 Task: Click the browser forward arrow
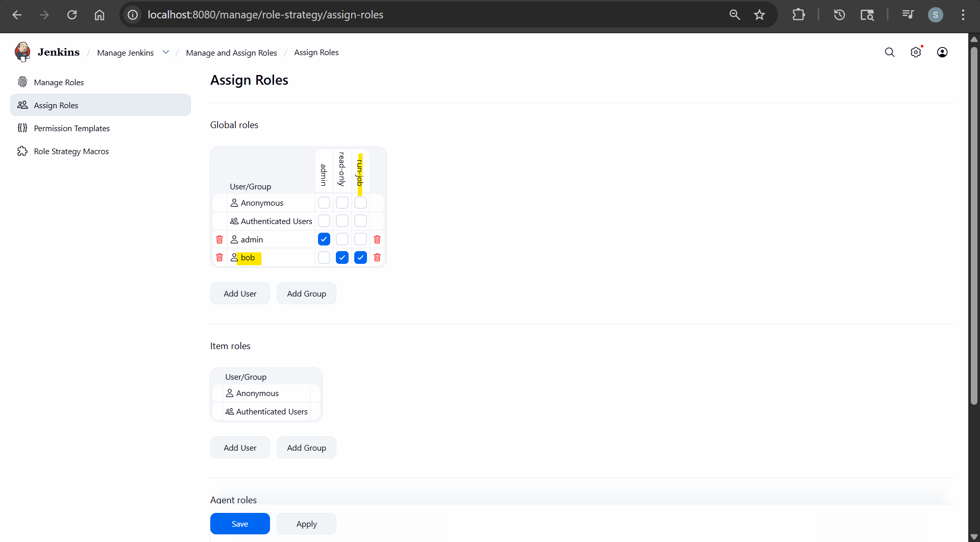(44, 15)
